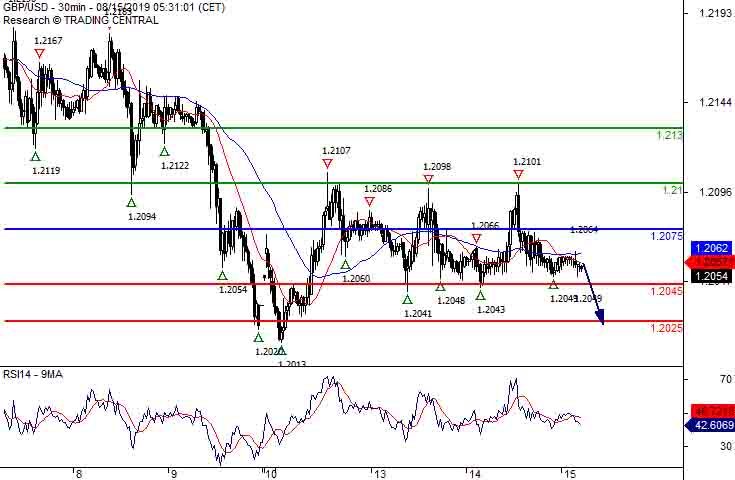The image size is (735, 480).
Task: Click the RSI14 - 9MA indicator label
Action: pos(33,374)
